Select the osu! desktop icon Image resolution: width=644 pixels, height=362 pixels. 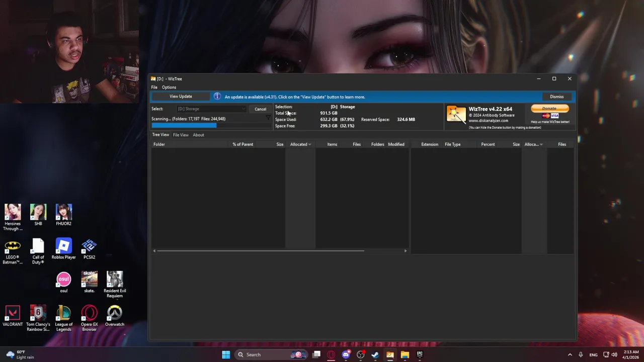pyautogui.click(x=63, y=283)
